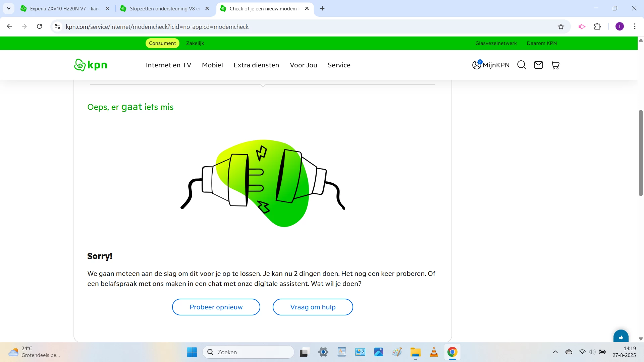Open the Internet en TV menu

[x=168, y=65]
